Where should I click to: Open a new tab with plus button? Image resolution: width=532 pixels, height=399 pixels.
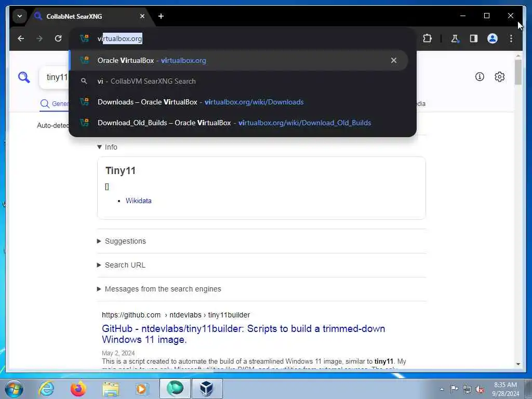161,16
